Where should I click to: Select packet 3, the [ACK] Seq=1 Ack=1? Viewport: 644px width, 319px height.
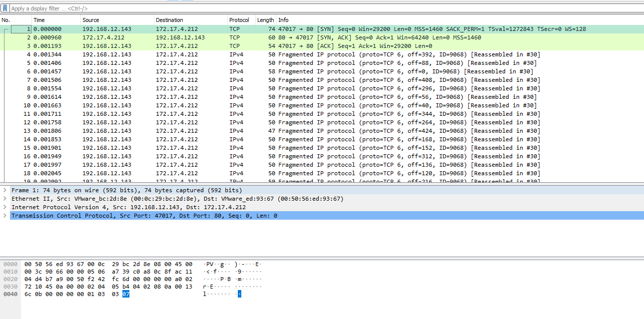pyautogui.click(x=322, y=46)
